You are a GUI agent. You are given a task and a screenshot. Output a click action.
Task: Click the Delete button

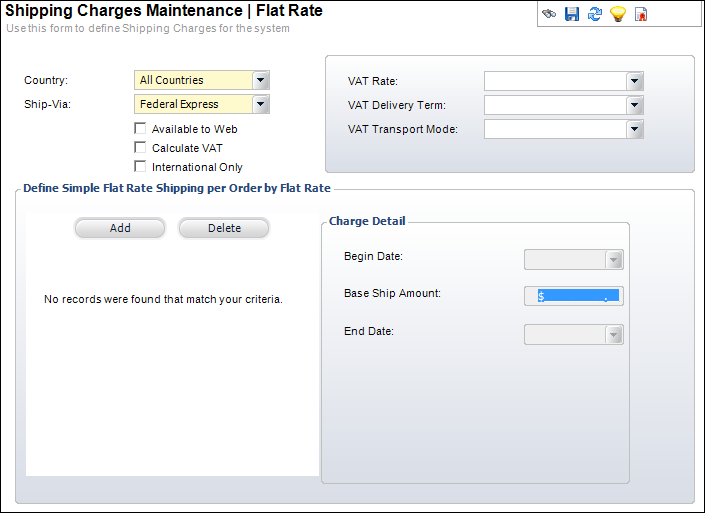224,228
